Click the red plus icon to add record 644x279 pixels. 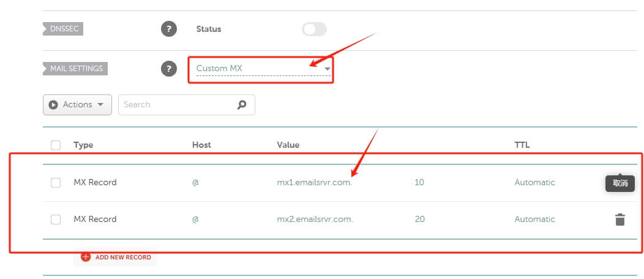[86, 257]
